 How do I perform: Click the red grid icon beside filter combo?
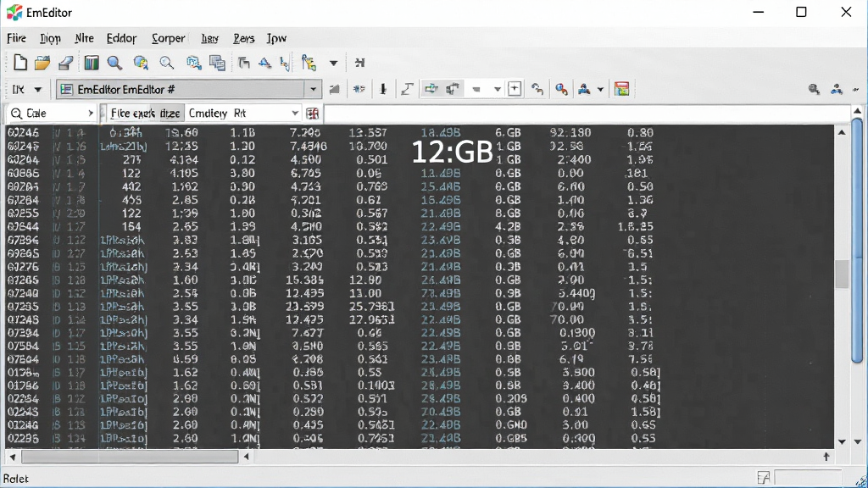point(312,114)
